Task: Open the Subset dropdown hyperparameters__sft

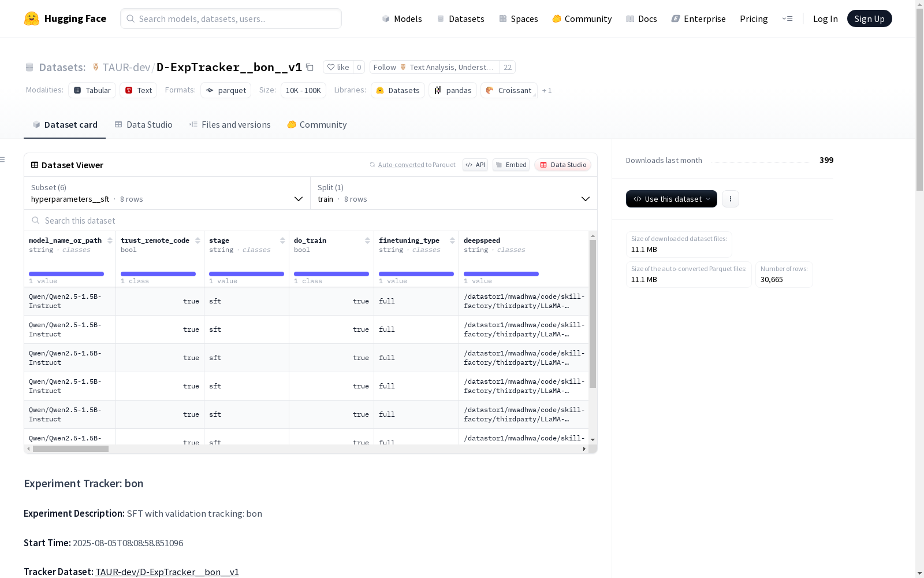Action: tap(167, 193)
